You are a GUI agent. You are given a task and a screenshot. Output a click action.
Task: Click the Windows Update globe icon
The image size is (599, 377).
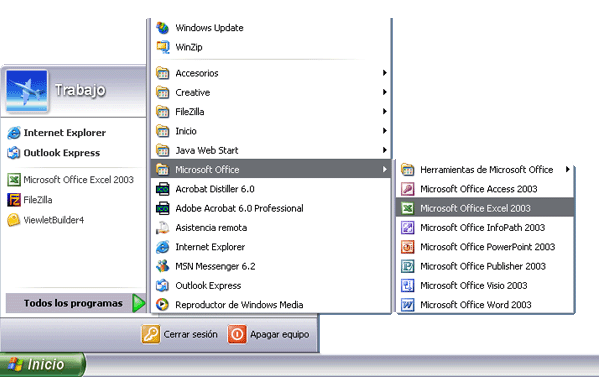163,28
